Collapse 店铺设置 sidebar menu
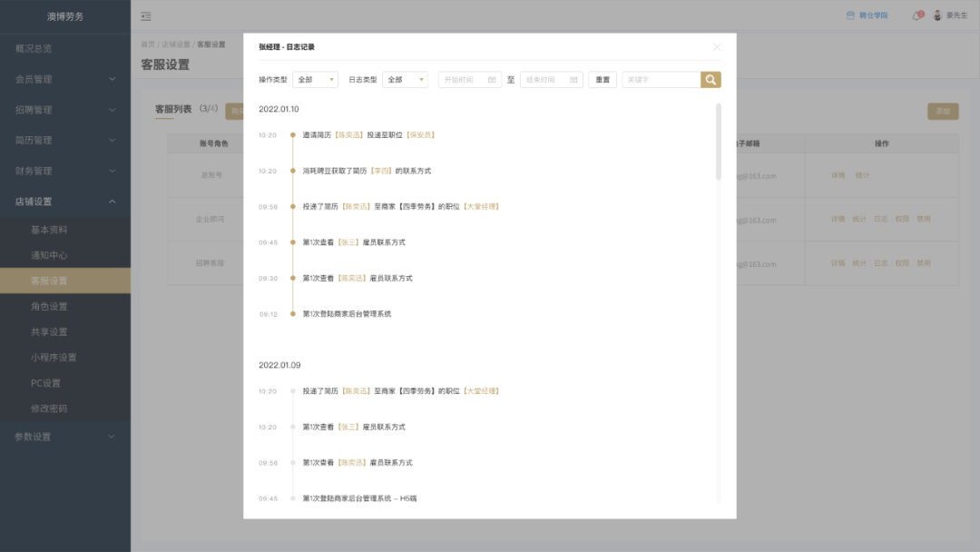 pyautogui.click(x=65, y=202)
